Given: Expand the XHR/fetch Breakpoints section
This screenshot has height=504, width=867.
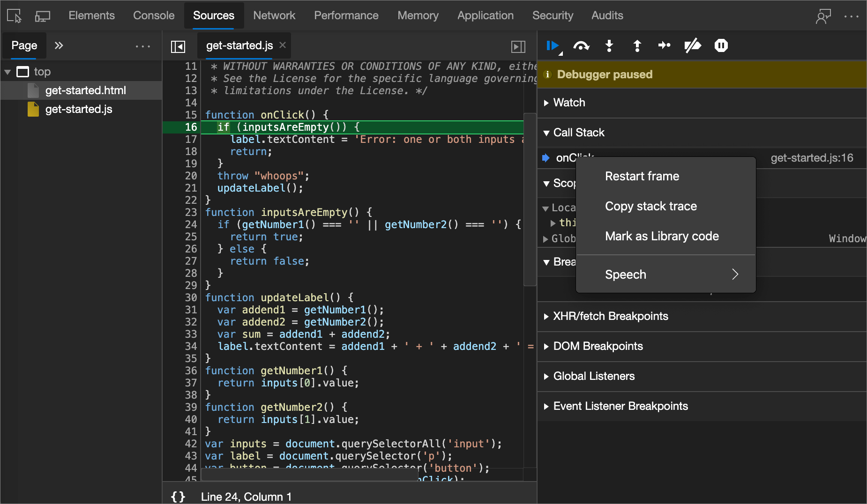Looking at the screenshot, I should (611, 316).
